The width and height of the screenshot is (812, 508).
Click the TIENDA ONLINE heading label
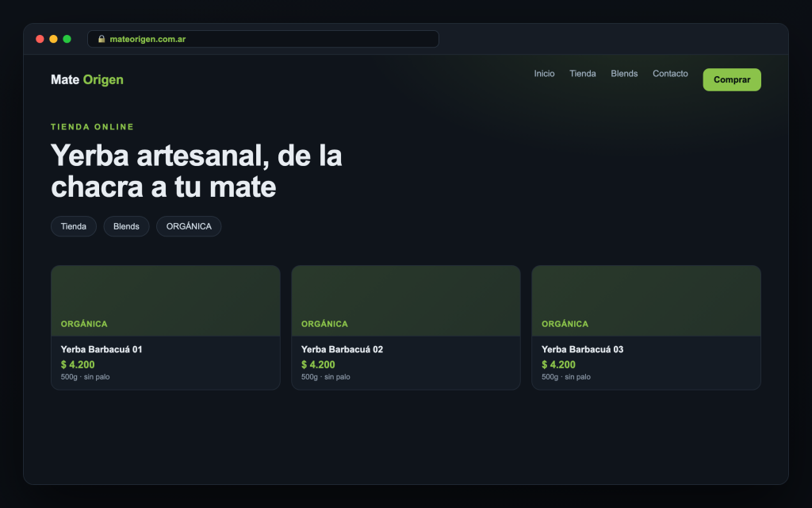(x=92, y=127)
